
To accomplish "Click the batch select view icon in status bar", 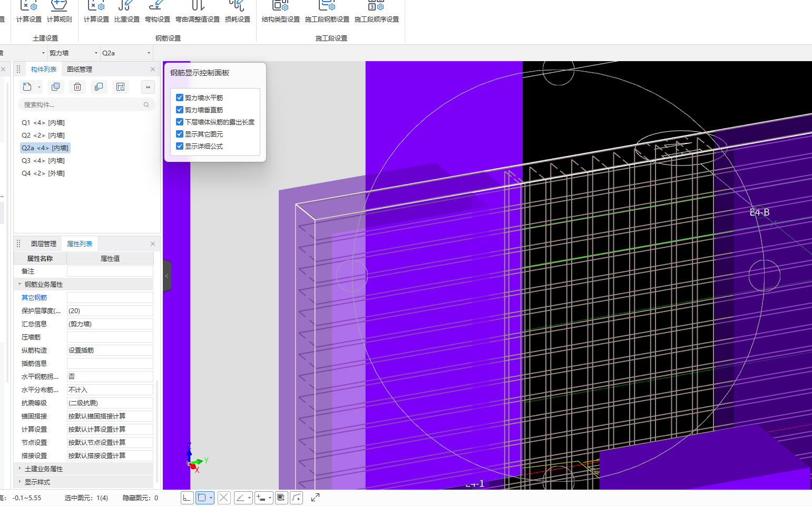I will 281,498.
